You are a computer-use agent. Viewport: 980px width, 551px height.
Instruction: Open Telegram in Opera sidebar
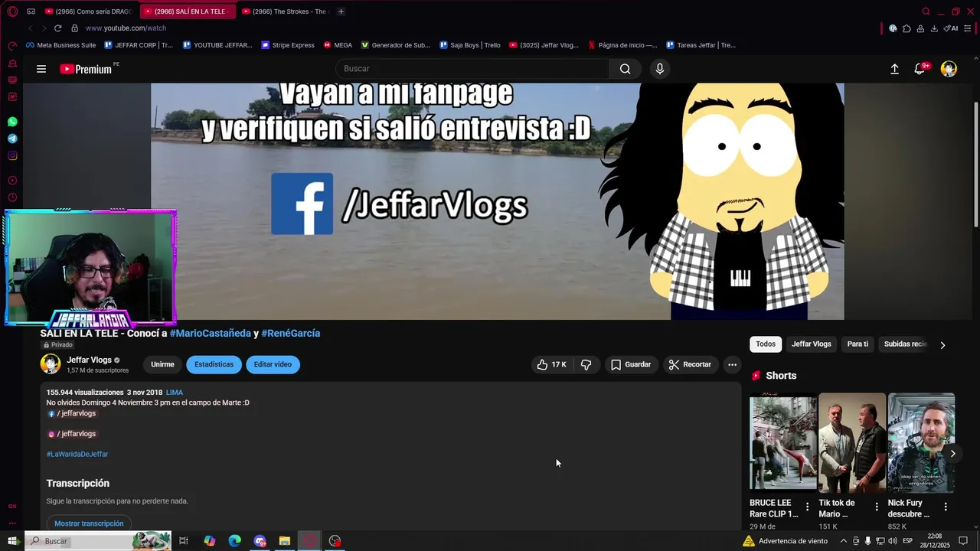(x=12, y=139)
